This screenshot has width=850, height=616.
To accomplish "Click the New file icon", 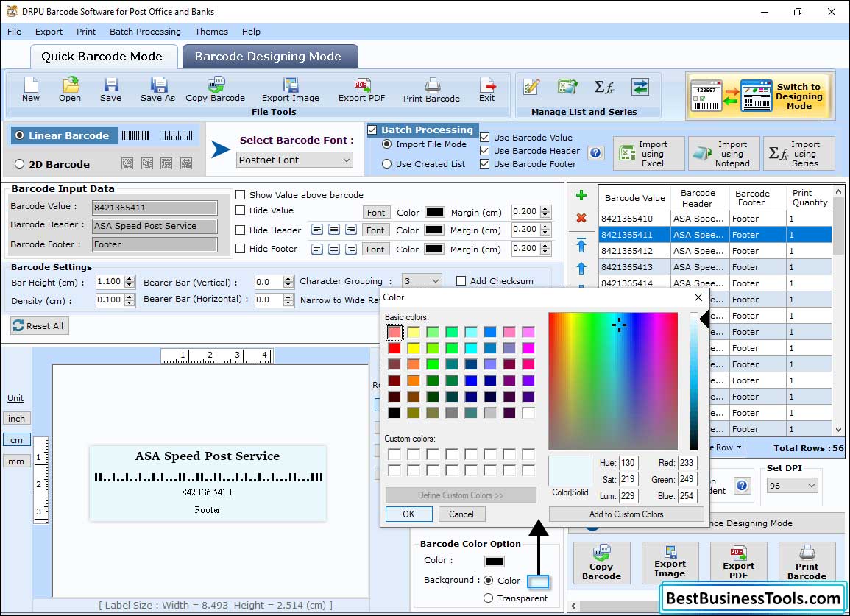I will pos(31,90).
